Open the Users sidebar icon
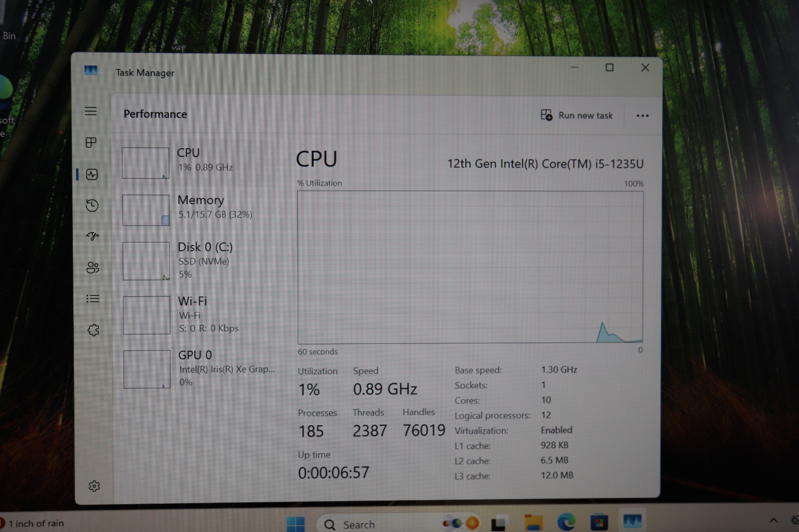This screenshot has height=532, width=799. pyautogui.click(x=93, y=267)
